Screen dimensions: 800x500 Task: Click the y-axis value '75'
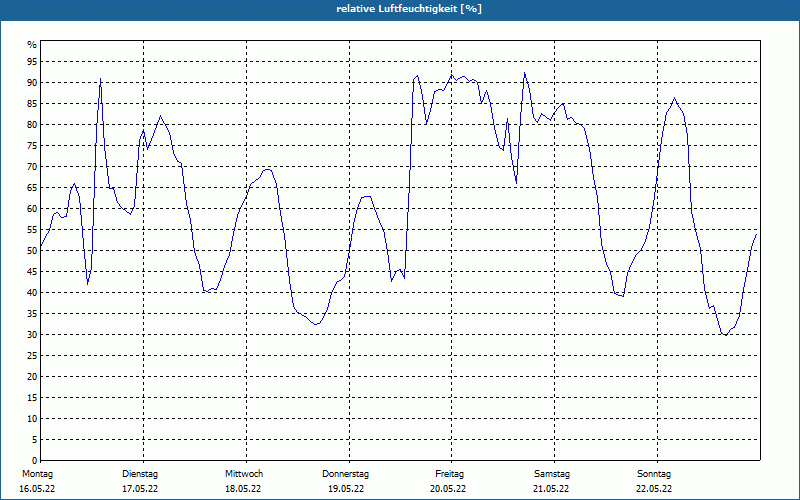point(32,145)
